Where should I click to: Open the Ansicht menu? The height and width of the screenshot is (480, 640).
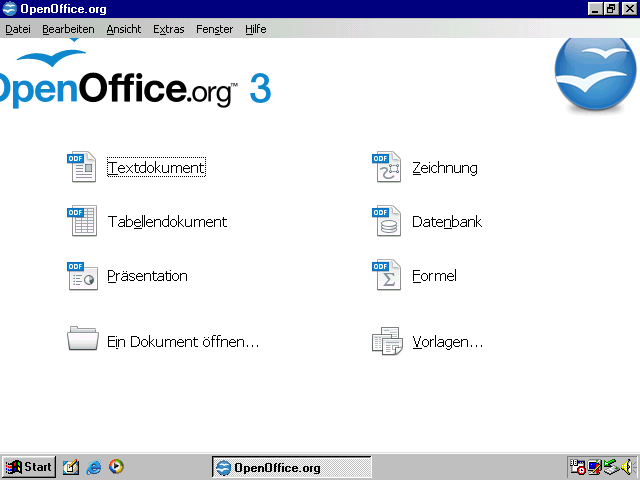point(124,29)
